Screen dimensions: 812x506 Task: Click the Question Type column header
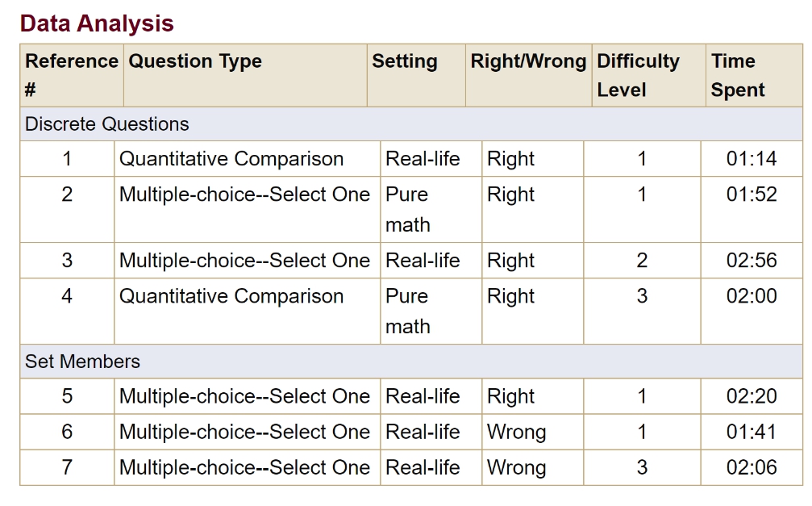[x=195, y=61]
